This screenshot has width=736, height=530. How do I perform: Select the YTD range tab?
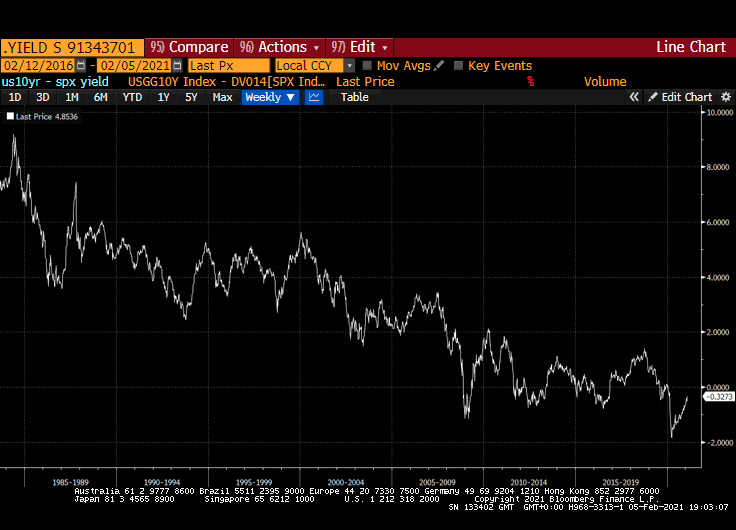coord(132,97)
